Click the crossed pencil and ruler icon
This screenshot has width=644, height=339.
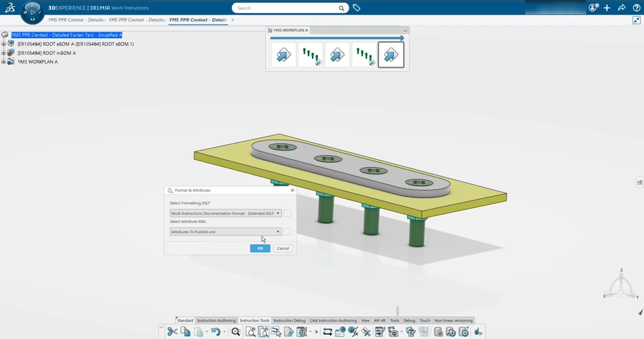pyautogui.click(x=366, y=332)
